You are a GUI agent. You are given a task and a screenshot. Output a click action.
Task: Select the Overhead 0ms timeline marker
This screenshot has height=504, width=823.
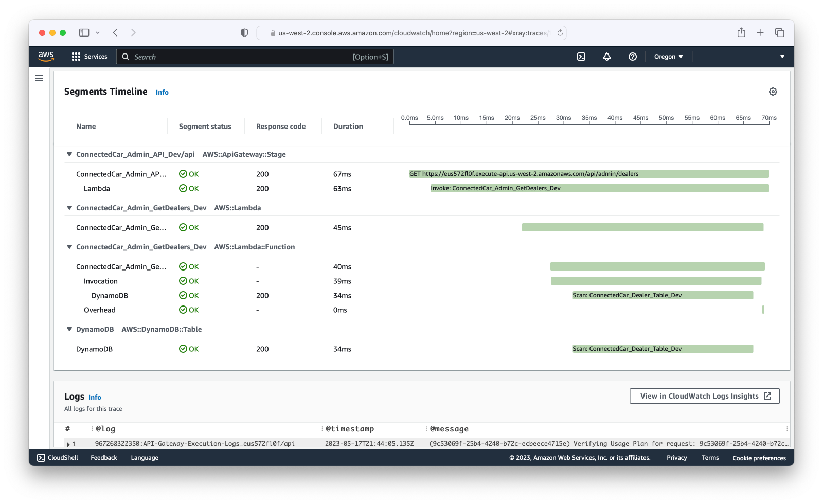[x=763, y=310]
